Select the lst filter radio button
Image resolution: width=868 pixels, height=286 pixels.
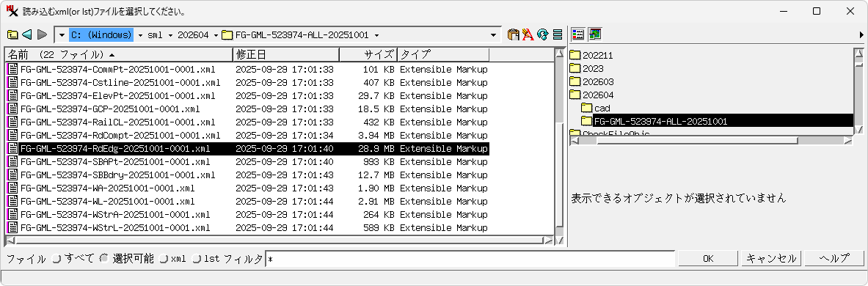[x=197, y=258]
